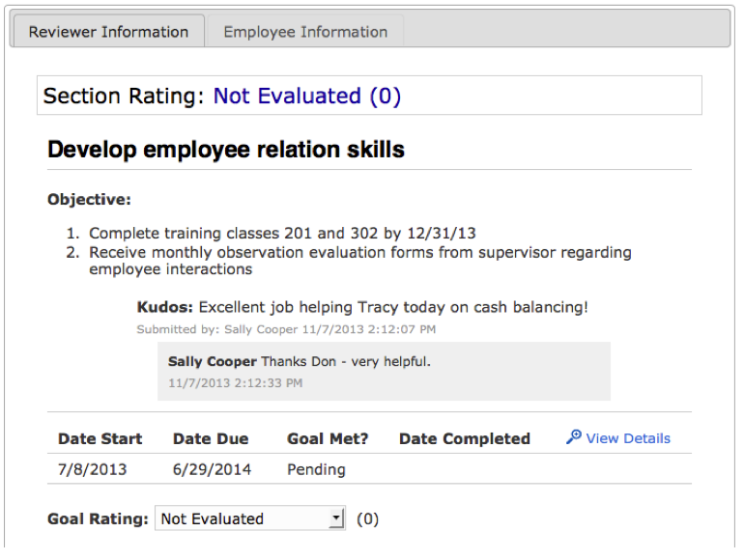Click the Kudos message about Tracy

click(x=362, y=307)
